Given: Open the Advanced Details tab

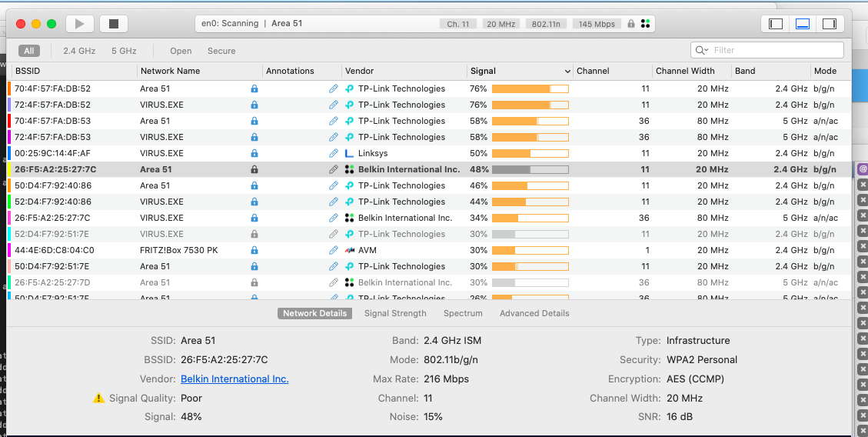Looking at the screenshot, I should [x=534, y=313].
